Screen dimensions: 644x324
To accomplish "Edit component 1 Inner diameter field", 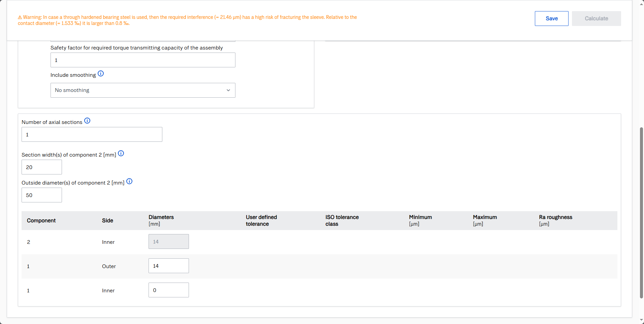I will pos(168,290).
